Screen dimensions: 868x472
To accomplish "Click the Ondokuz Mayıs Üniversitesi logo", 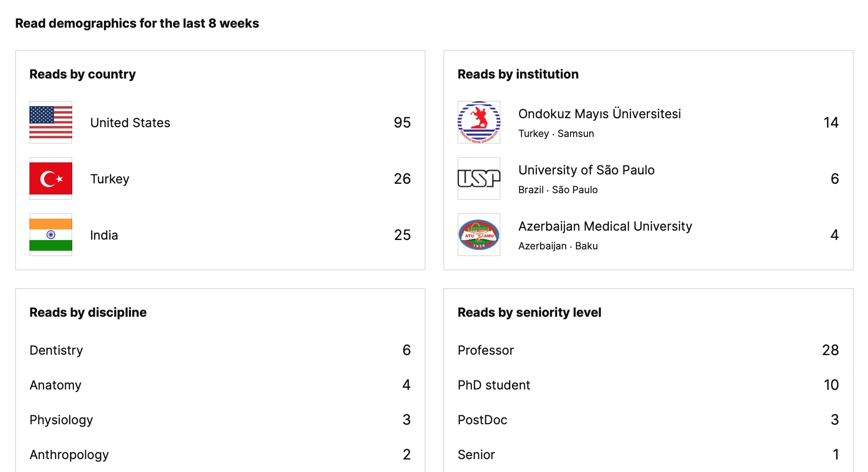I will coord(479,122).
